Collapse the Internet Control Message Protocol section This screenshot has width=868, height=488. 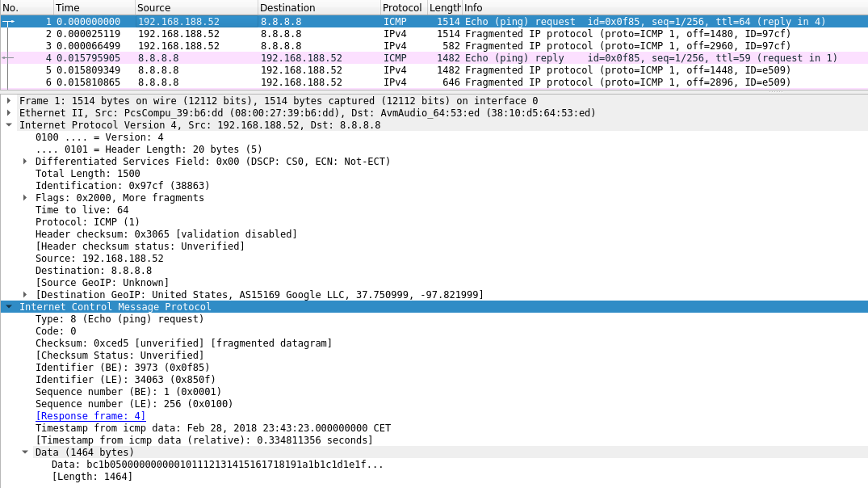pyautogui.click(x=9, y=307)
